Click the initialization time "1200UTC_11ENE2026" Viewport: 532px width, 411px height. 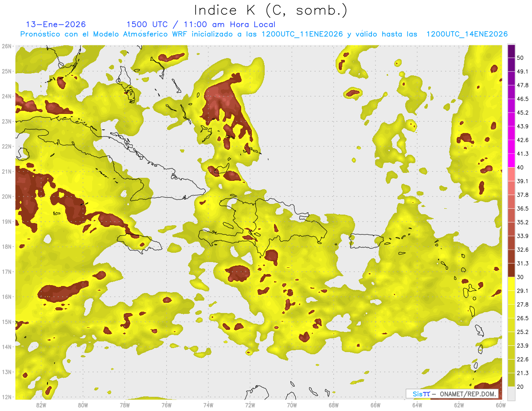click(x=302, y=34)
